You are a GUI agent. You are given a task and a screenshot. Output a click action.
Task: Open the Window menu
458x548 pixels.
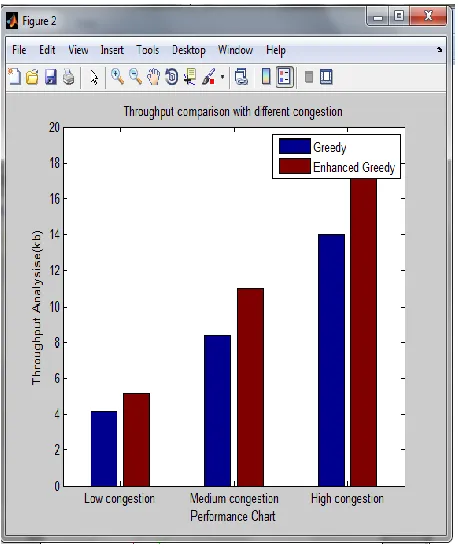click(x=235, y=50)
